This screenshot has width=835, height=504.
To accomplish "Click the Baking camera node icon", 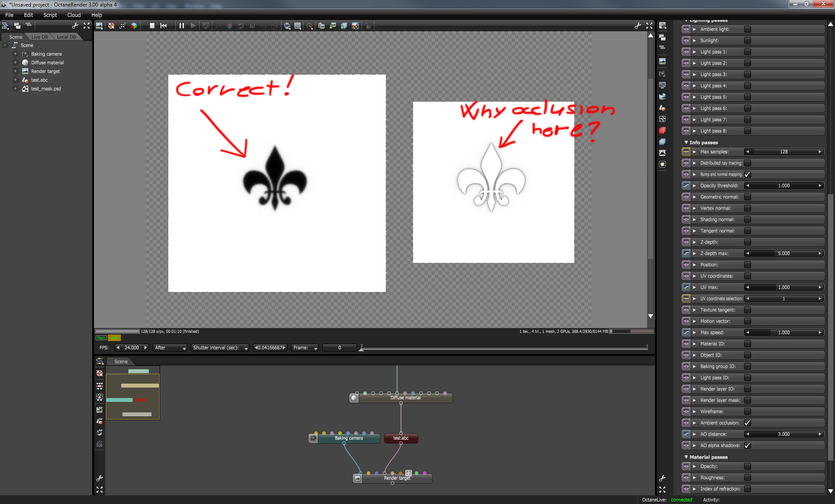I will pos(313,439).
